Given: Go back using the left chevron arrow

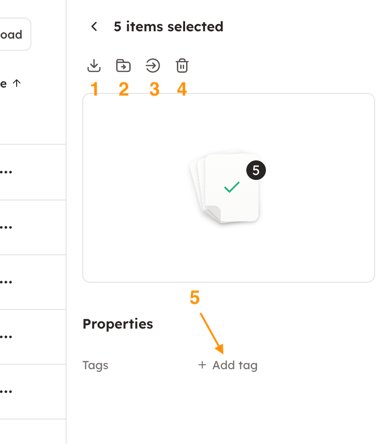Looking at the screenshot, I should click(x=94, y=27).
